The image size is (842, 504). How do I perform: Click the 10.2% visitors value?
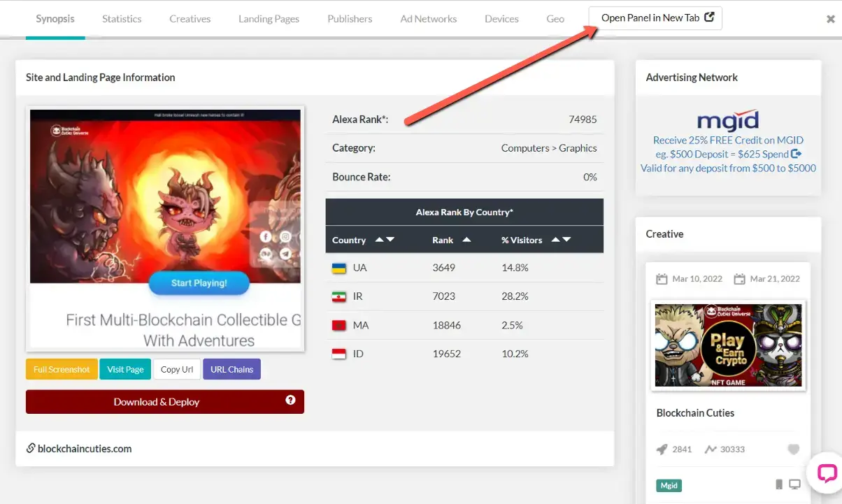[x=515, y=354]
